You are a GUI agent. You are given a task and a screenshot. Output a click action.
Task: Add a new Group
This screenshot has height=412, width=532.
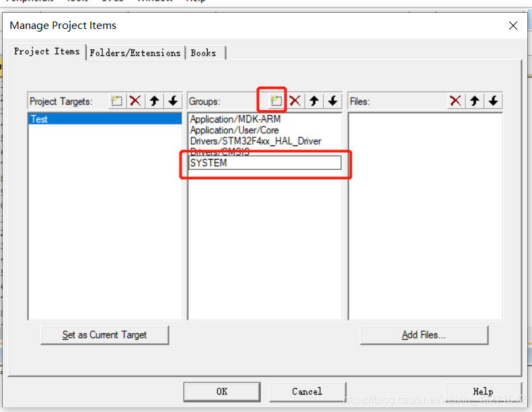coord(276,101)
